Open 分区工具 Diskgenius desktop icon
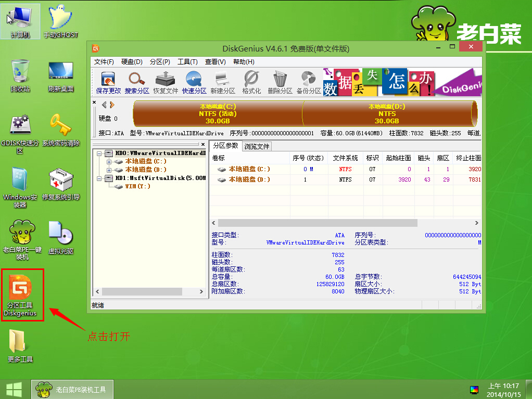 point(20,295)
